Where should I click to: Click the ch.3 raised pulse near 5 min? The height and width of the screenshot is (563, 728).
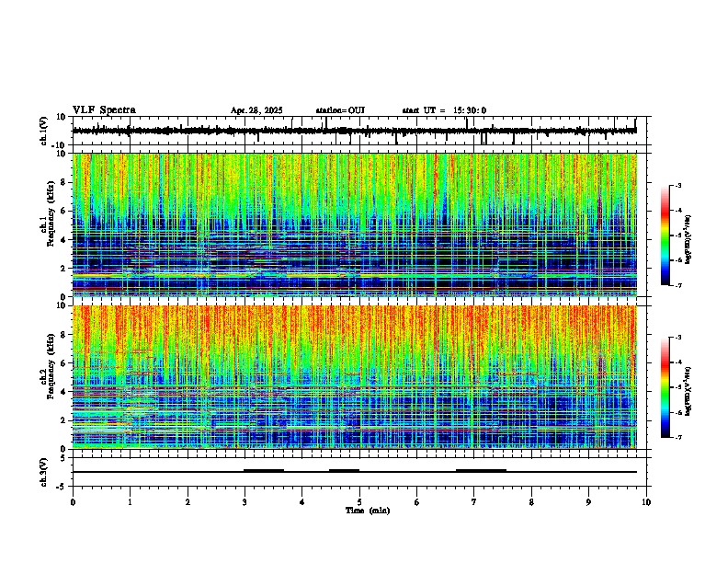344,470
